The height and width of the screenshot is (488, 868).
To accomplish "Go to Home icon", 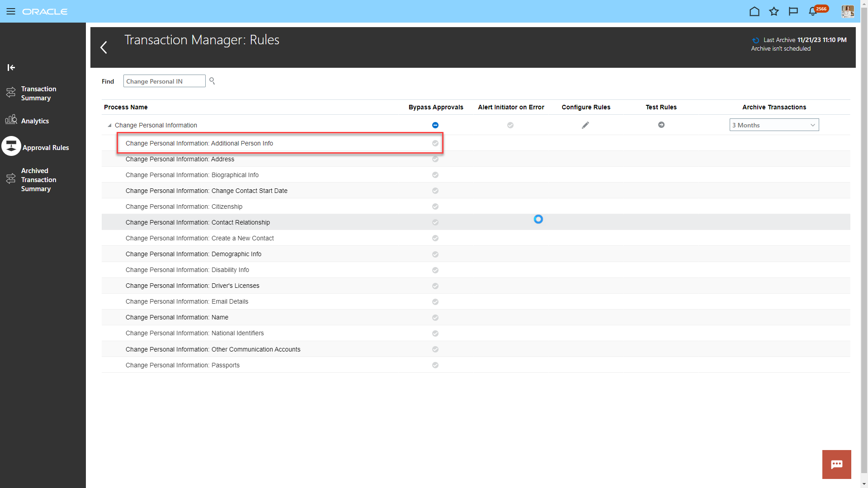I will 754,11.
